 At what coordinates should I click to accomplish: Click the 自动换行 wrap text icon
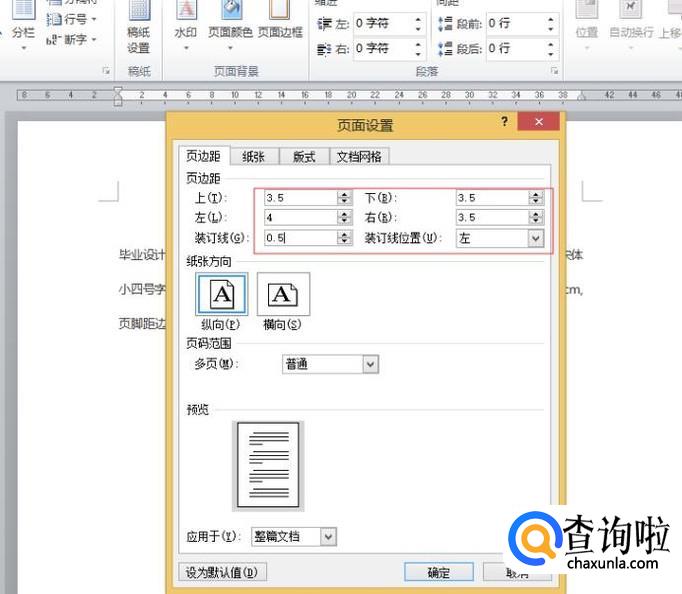(631, 22)
